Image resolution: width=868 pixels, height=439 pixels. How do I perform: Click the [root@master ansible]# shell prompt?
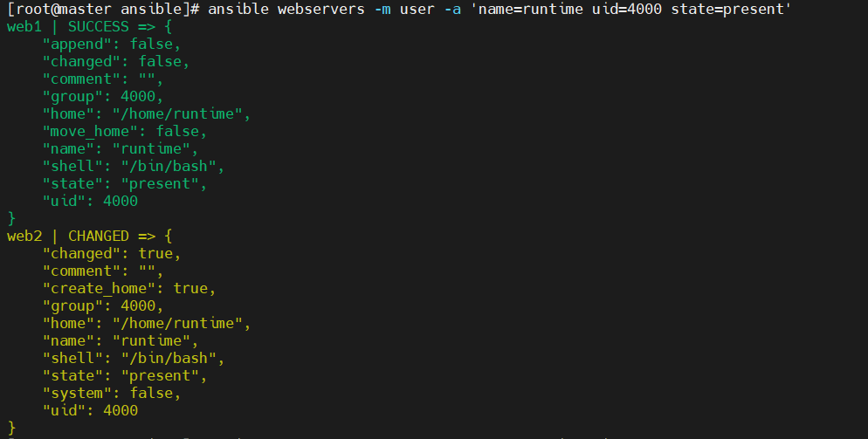103,10
